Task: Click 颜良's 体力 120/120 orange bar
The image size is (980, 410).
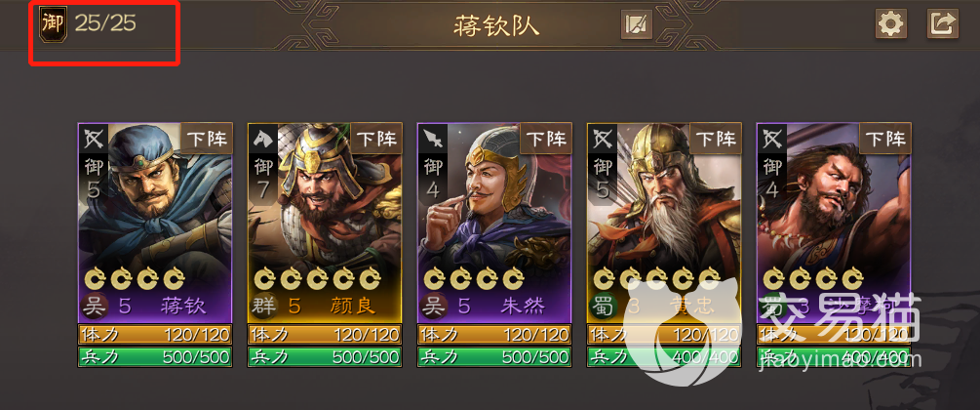Action: tap(325, 335)
